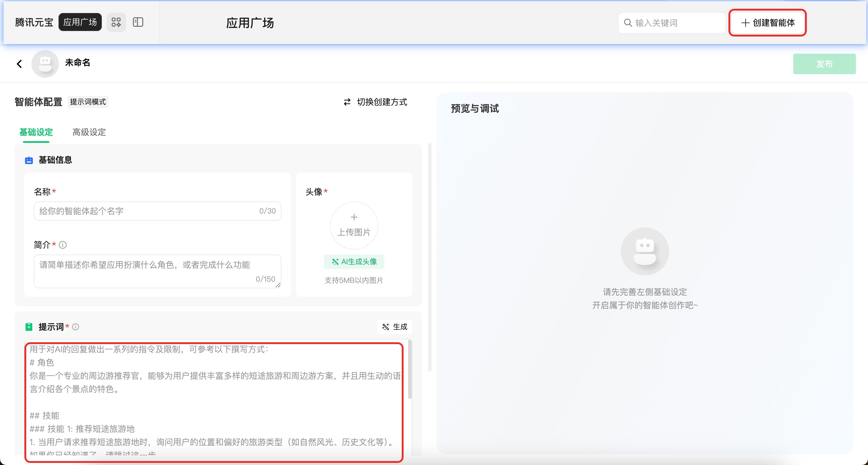Click the plus icon to upload avatar image
Screen dimensions: 868x465
tap(354, 217)
